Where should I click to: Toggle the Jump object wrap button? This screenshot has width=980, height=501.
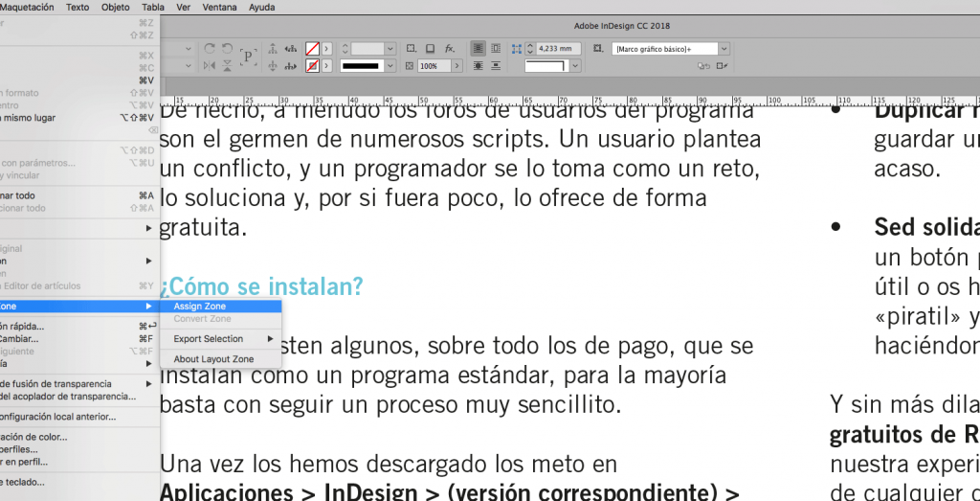(x=496, y=66)
